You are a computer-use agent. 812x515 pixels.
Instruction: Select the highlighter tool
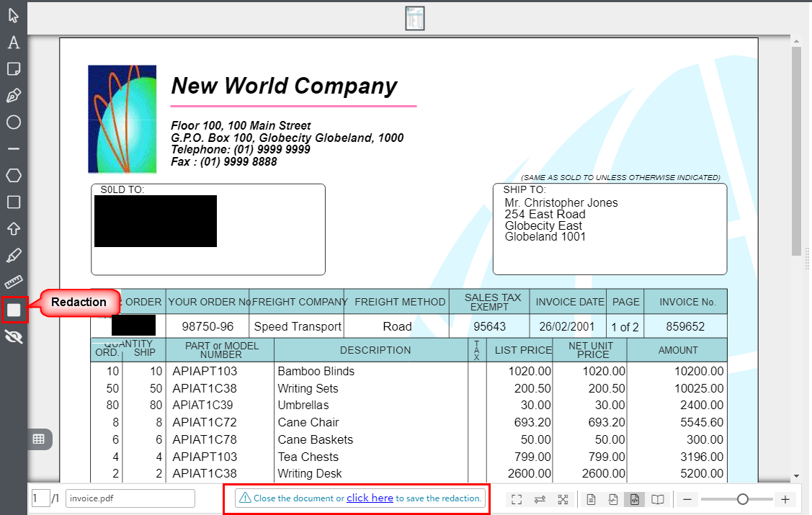pyautogui.click(x=13, y=256)
